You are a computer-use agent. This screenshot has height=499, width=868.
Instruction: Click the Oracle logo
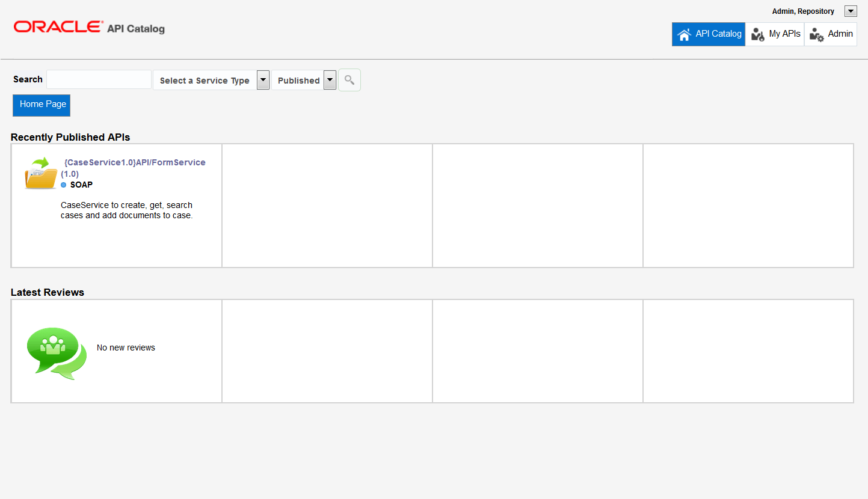point(58,26)
